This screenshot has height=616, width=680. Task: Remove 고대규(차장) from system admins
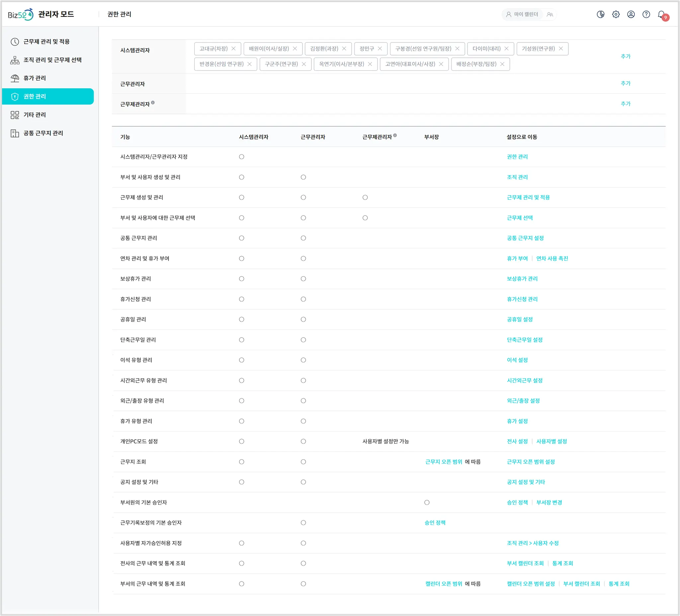(233, 48)
